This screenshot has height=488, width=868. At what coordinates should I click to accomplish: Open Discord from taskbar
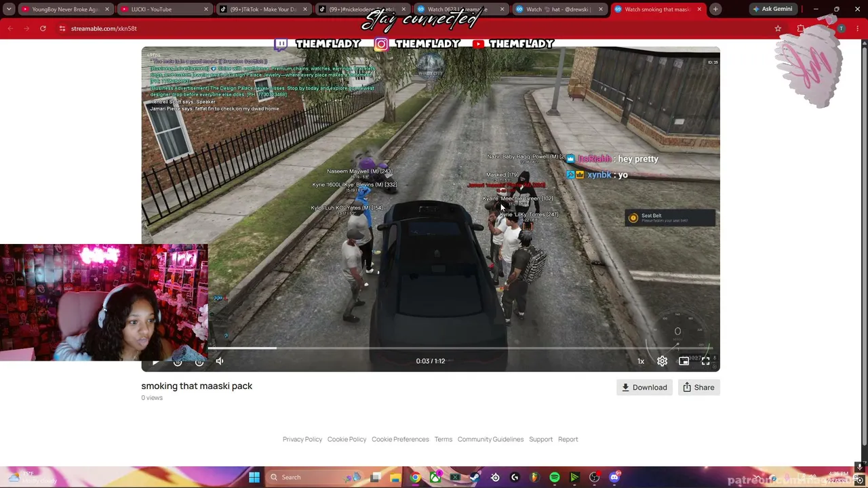click(614, 477)
